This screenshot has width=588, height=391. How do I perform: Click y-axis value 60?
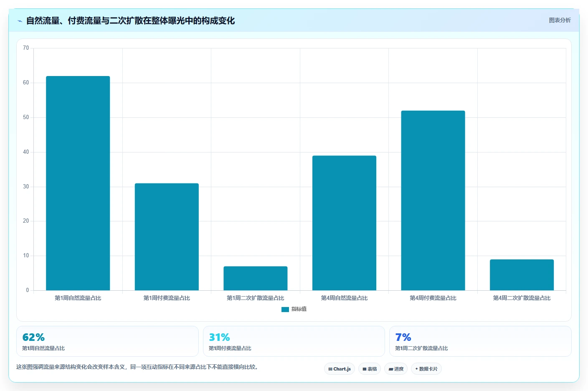click(x=26, y=83)
